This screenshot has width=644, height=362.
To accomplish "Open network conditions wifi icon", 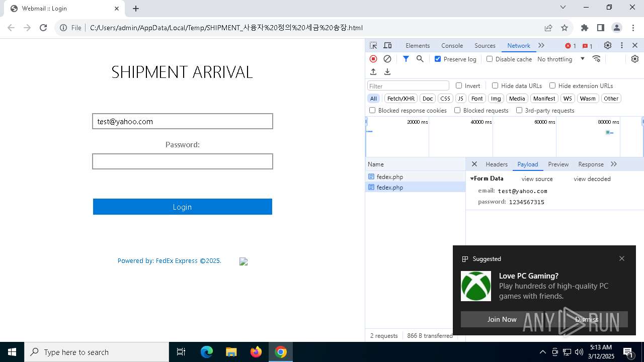I will [x=597, y=59].
